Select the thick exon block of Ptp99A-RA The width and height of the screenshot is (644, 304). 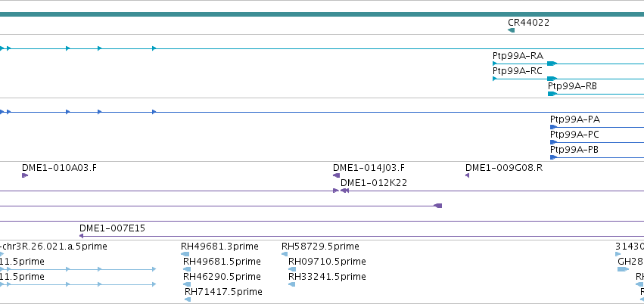tap(552, 64)
